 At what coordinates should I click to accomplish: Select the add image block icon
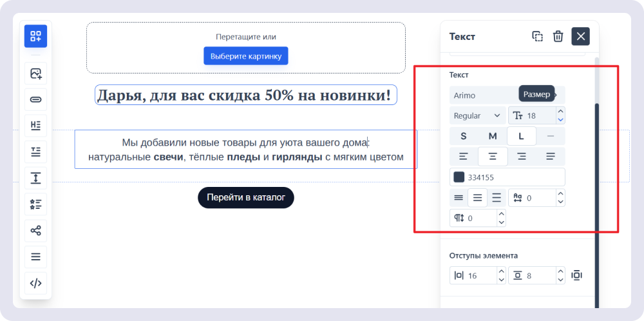click(x=35, y=73)
